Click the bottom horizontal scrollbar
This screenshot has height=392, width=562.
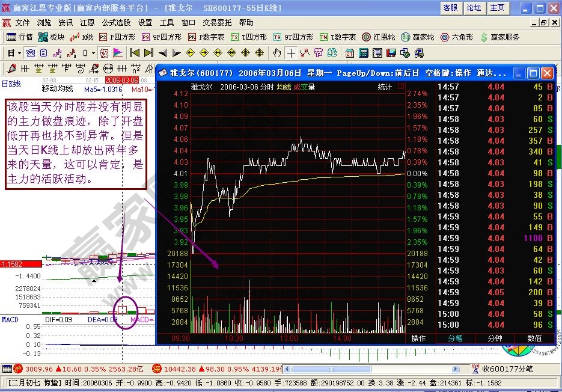(x=331, y=367)
